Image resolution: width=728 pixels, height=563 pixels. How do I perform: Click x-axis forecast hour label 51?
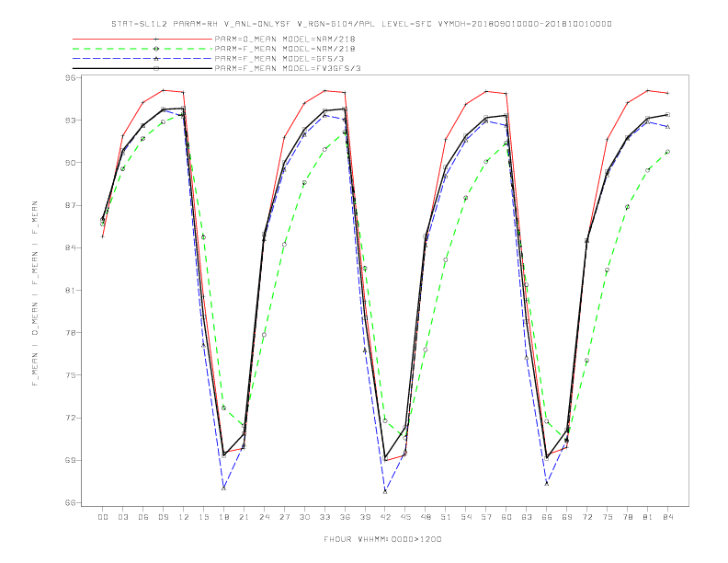pyautogui.click(x=446, y=517)
